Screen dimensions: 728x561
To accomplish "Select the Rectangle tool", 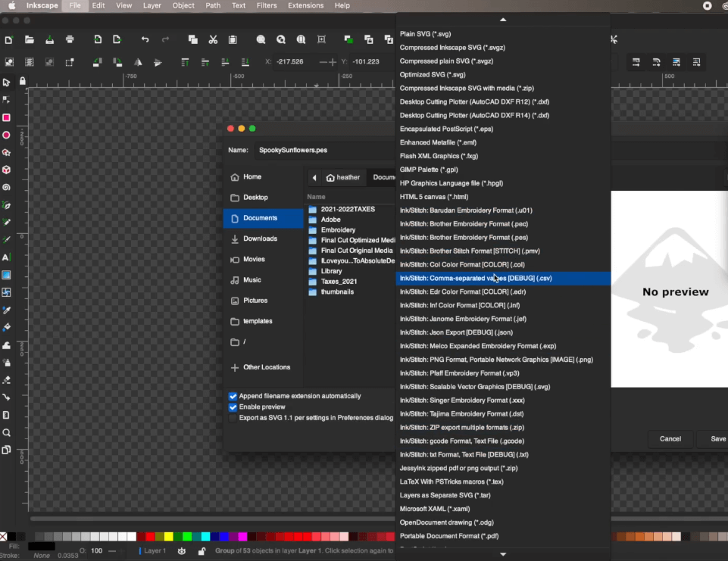I will 8,117.
